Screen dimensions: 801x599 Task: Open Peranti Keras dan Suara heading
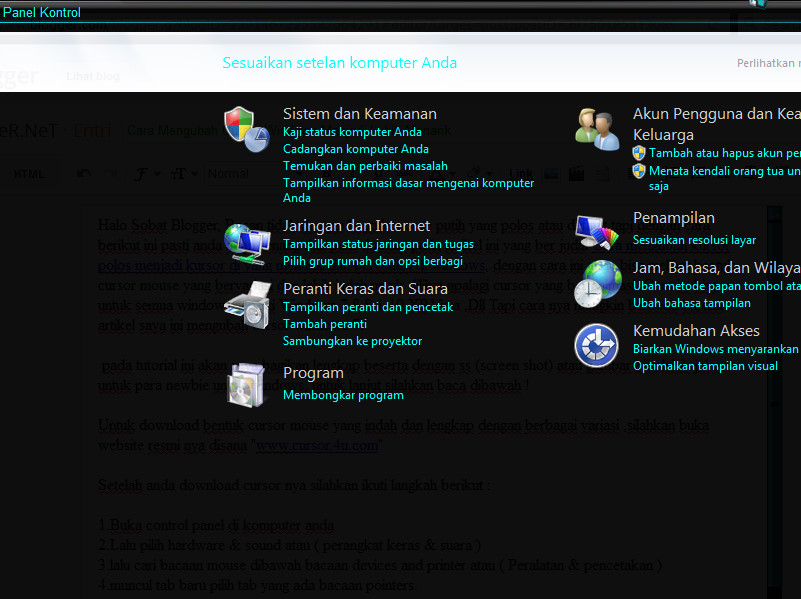click(x=365, y=289)
